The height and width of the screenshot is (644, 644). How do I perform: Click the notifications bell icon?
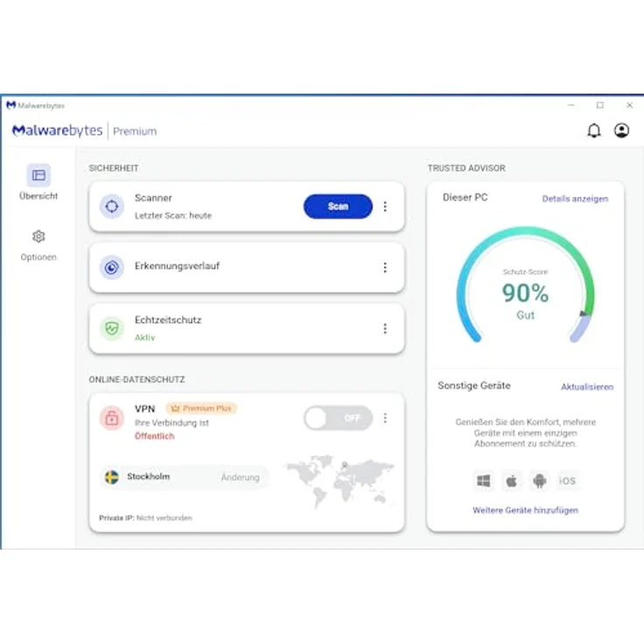click(x=593, y=130)
